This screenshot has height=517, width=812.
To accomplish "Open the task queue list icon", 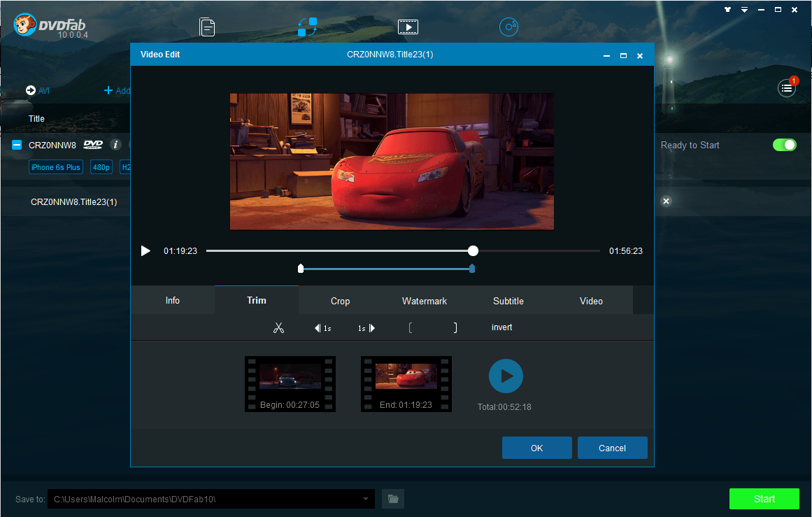I will [x=787, y=89].
